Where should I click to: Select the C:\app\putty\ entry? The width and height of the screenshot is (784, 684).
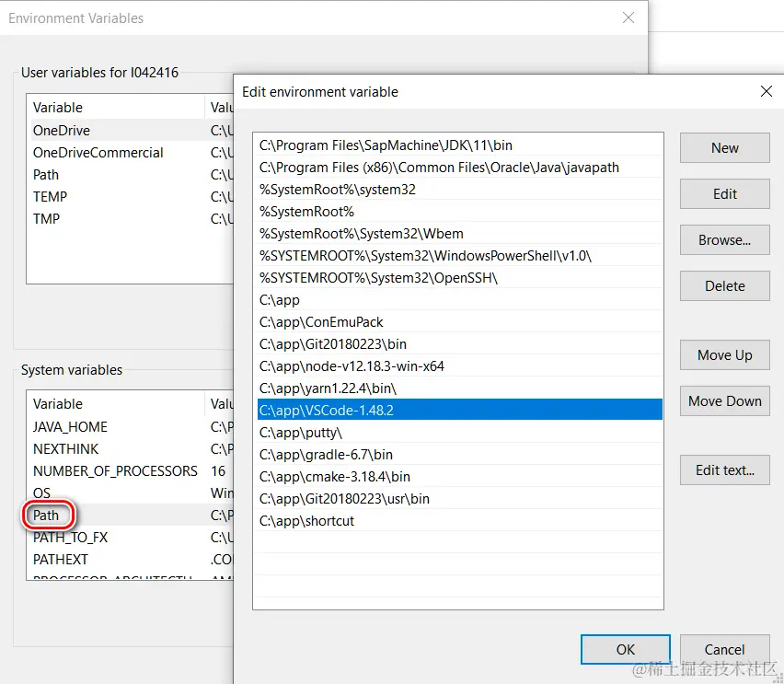coord(459,433)
